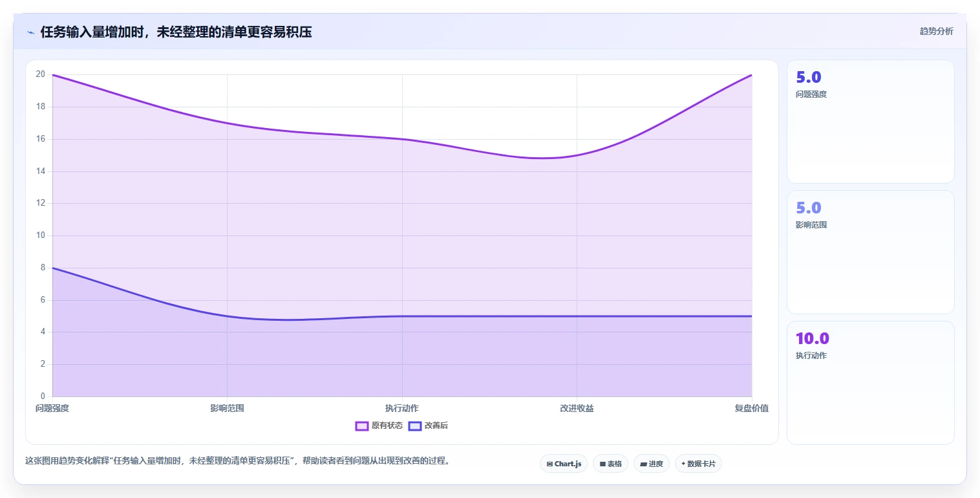Click the x-axis label 问题强度
This screenshot has height=498, width=980.
[x=52, y=408]
